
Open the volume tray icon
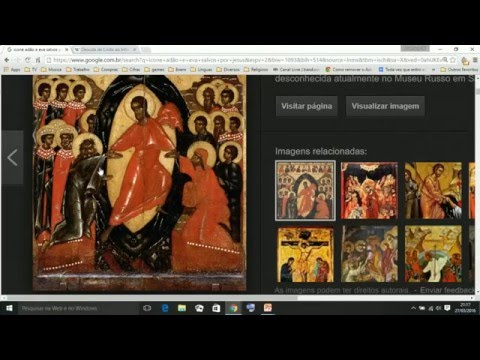438,308
